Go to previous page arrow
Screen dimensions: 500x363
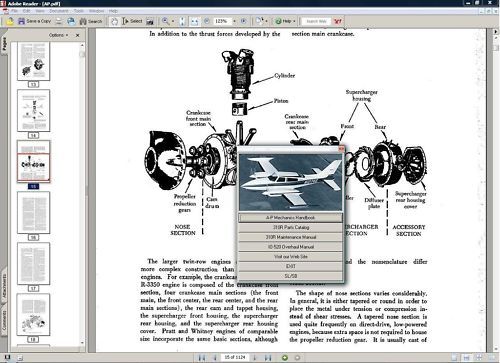215,358
